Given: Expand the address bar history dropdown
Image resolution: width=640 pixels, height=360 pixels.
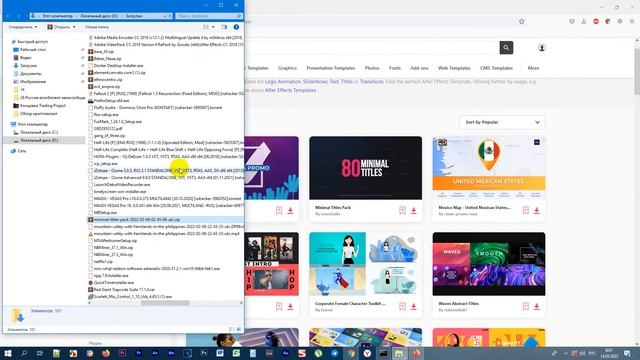Looking at the screenshot, I should 164,16.
